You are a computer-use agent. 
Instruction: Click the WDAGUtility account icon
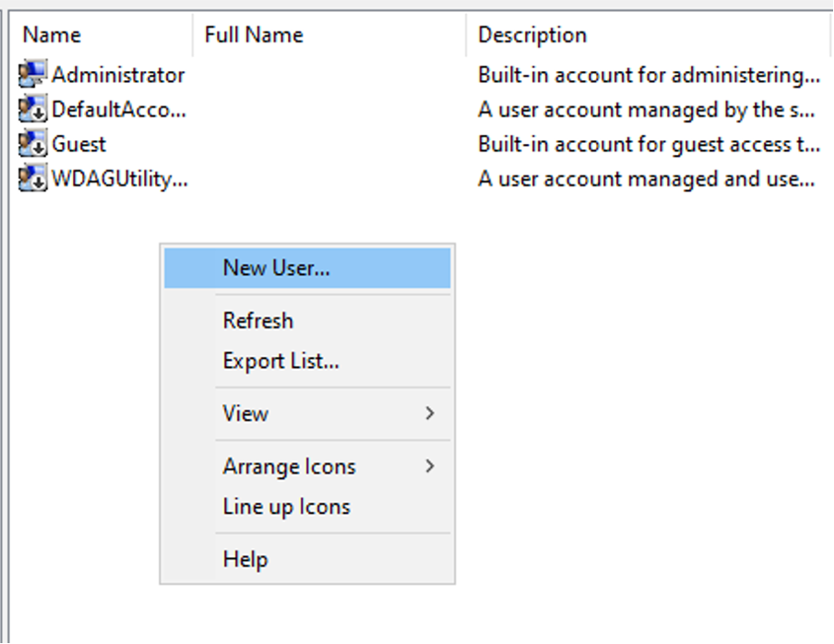pyautogui.click(x=32, y=178)
